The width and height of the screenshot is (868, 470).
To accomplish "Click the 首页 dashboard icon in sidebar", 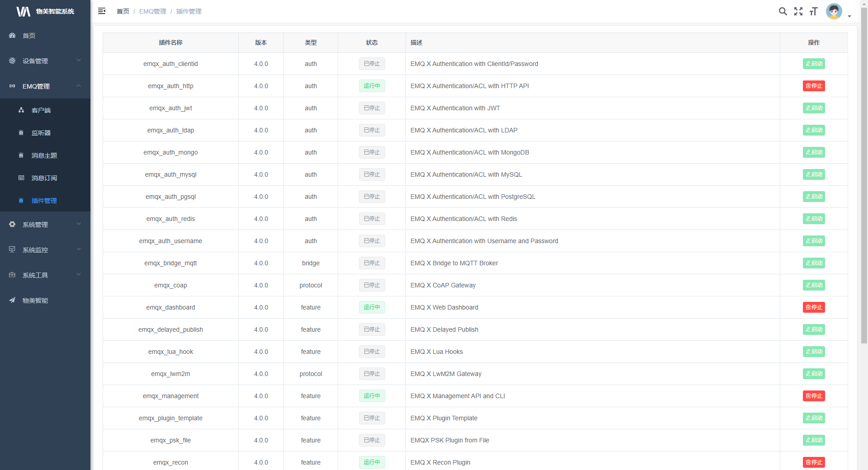I will [x=12, y=35].
